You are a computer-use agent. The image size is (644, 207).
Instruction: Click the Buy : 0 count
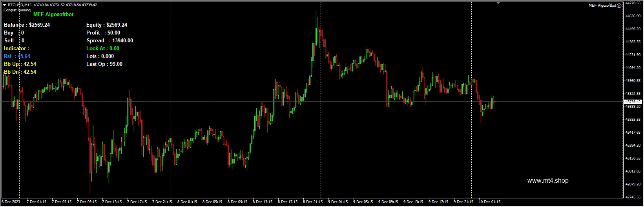pyautogui.click(x=14, y=33)
